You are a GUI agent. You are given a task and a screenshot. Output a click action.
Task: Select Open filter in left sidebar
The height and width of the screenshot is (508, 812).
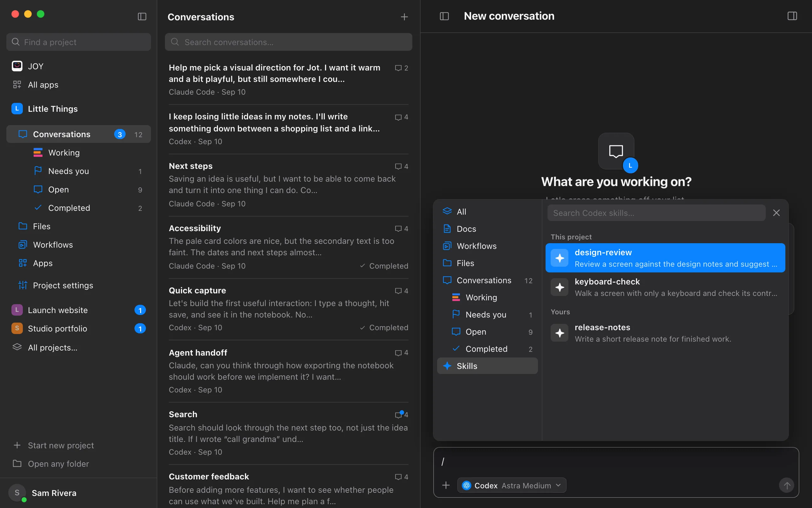coord(79,189)
